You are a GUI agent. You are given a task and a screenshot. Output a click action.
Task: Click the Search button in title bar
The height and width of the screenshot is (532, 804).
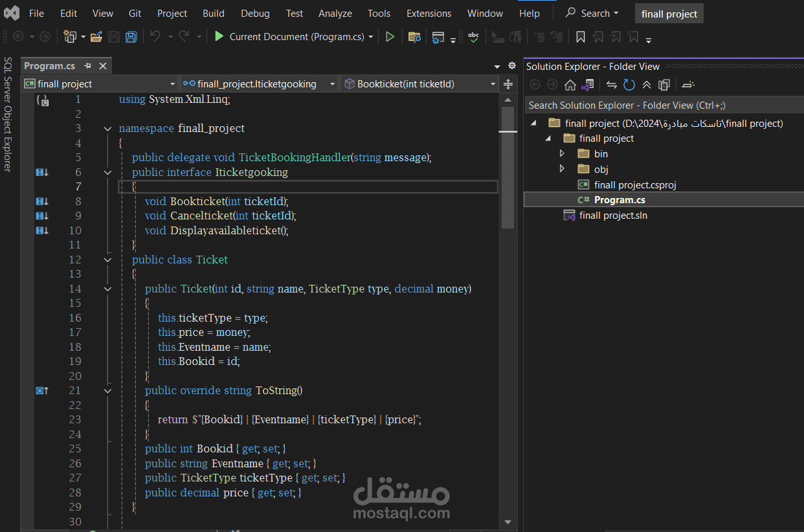592,13
